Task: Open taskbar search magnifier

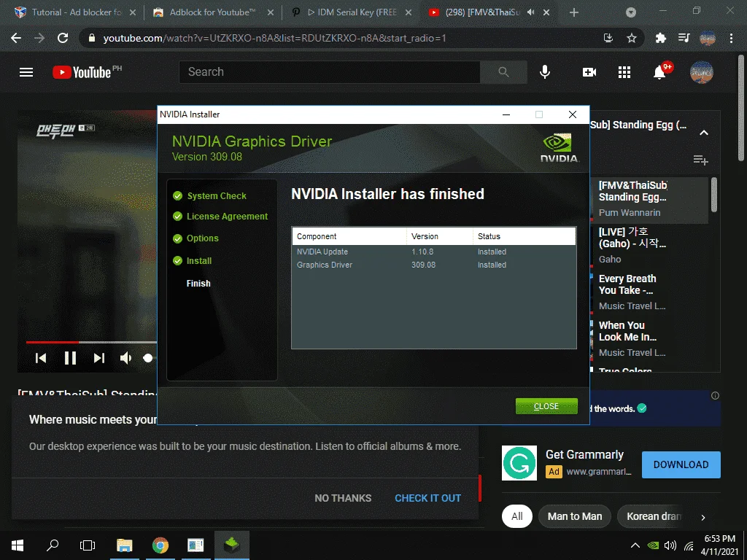Action: tap(53, 545)
